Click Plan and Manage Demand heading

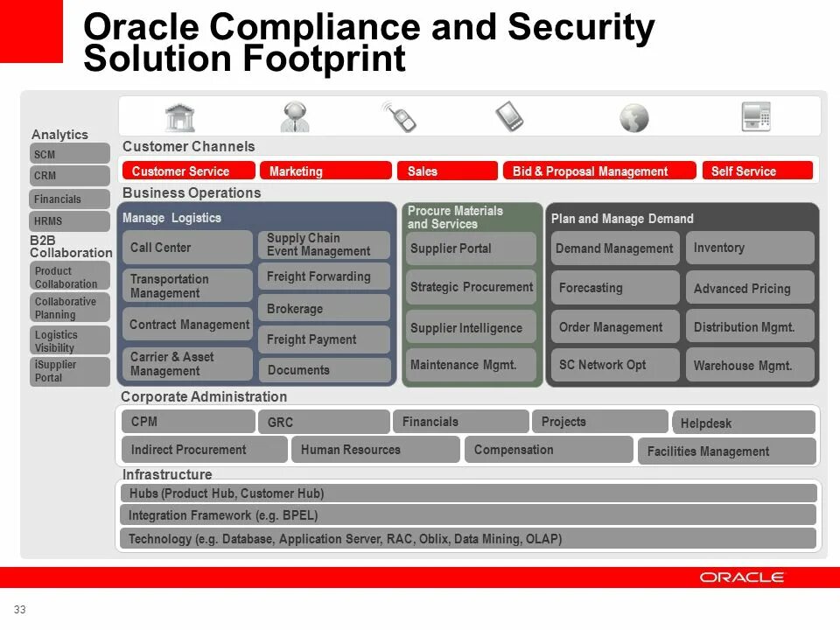click(622, 219)
